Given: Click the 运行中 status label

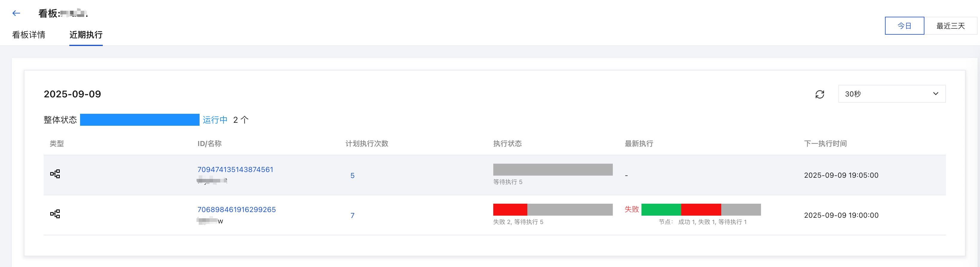Looking at the screenshot, I should tap(215, 120).
